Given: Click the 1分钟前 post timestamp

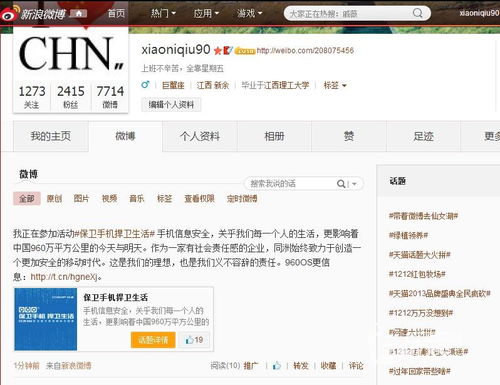Looking at the screenshot, I should [x=26, y=366].
